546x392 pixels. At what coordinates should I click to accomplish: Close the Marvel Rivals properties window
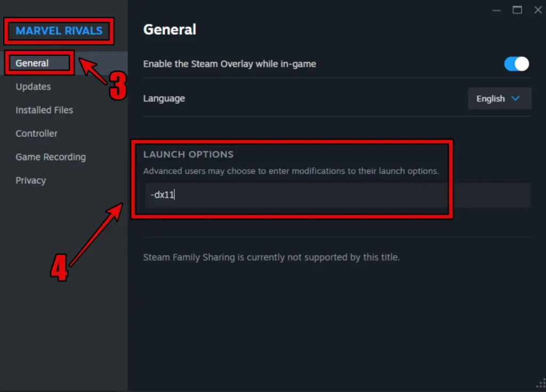pyautogui.click(x=537, y=10)
